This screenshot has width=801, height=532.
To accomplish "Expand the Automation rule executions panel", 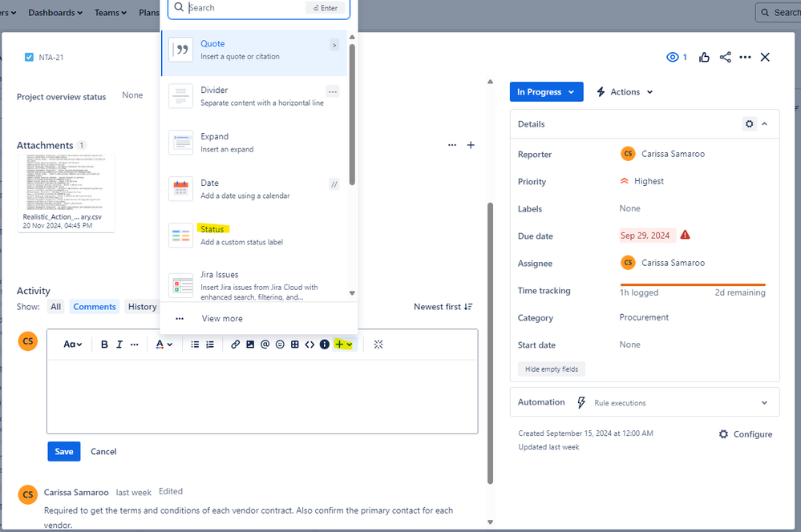I will [x=763, y=403].
